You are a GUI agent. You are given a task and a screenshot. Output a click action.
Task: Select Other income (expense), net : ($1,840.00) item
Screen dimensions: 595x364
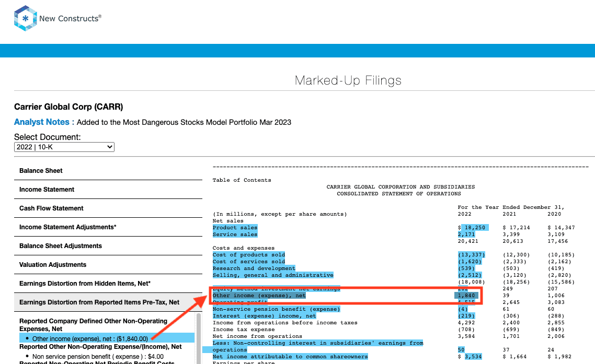107,338
